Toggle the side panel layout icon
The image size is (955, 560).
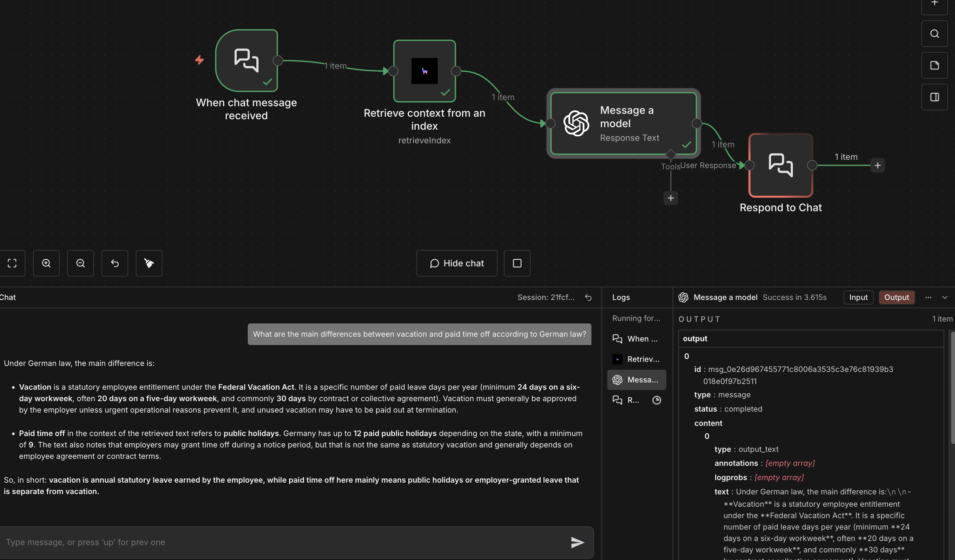click(935, 97)
